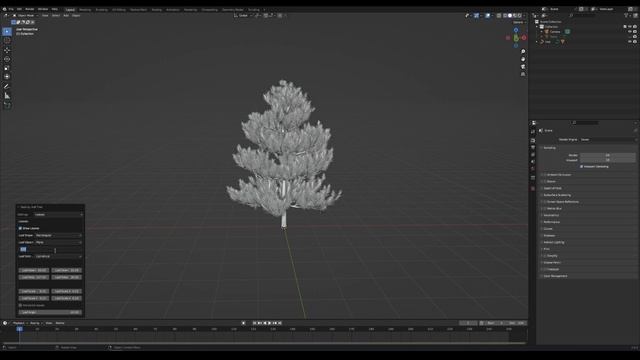Toggle Show Leaves checkbox

coord(20,228)
